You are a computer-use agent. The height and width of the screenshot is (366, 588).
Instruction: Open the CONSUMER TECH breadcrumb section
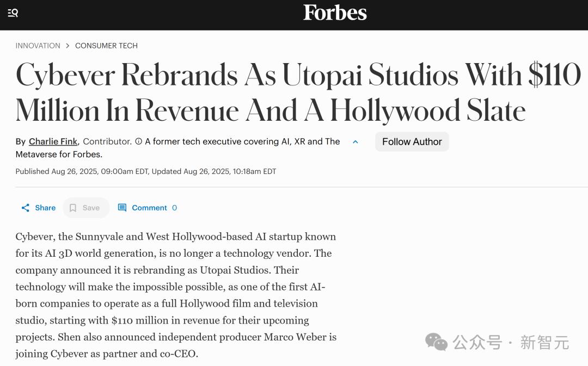pos(107,46)
